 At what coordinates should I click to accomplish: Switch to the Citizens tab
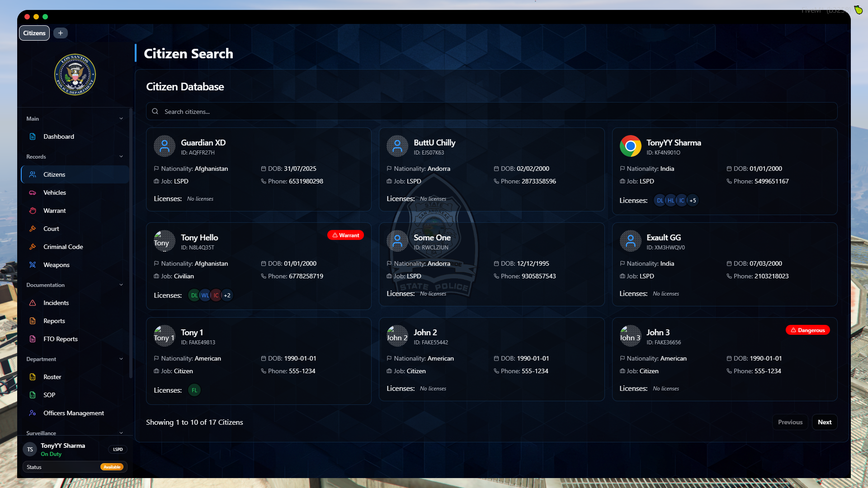tap(34, 33)
